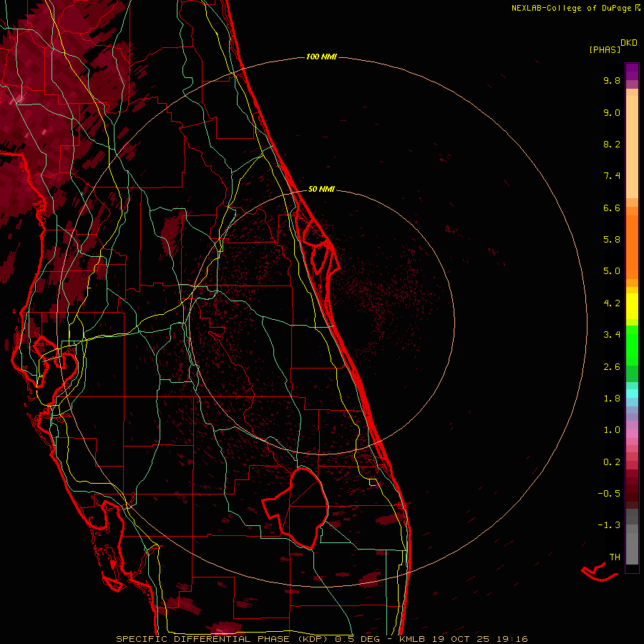Click the 1.0 value on the color scale
Image resolution: width=644 pixels, height=644 pixels.
tap(612, 430)
